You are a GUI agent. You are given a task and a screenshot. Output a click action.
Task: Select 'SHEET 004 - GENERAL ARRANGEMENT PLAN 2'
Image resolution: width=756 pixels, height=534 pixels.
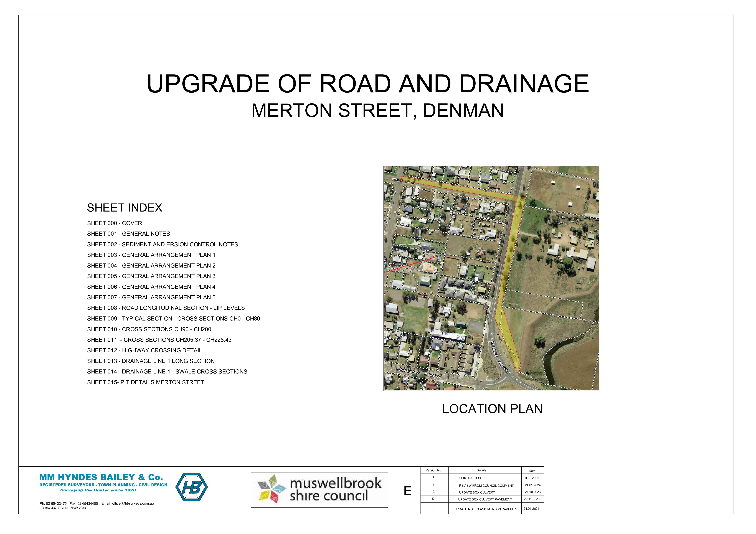(151, 265)
